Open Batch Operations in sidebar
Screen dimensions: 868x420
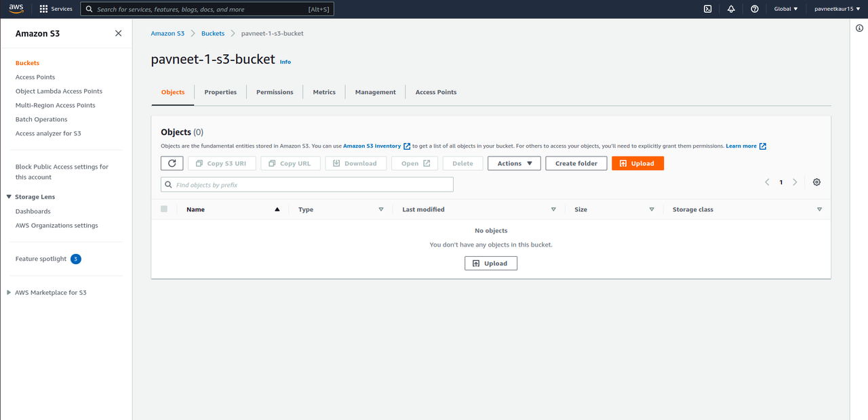41,120
